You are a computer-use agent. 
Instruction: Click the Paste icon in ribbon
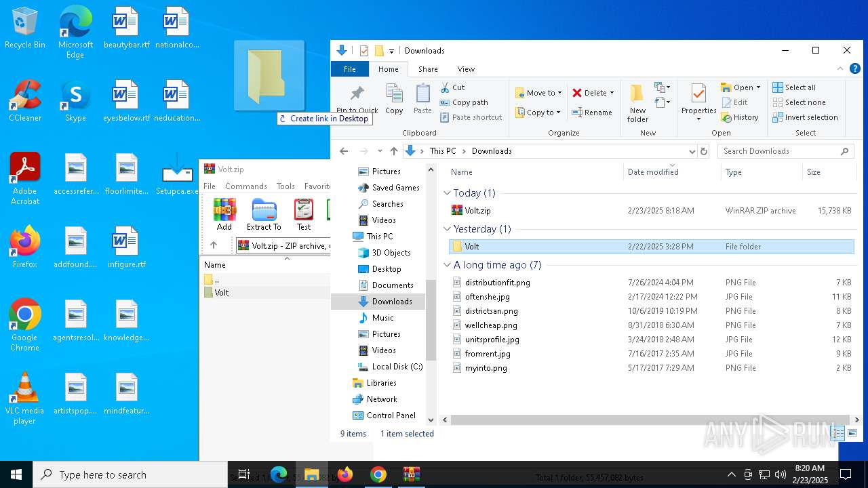coord(422,94)
